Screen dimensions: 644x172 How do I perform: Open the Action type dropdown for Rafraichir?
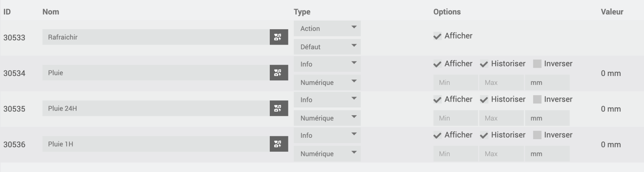[327, 29]
